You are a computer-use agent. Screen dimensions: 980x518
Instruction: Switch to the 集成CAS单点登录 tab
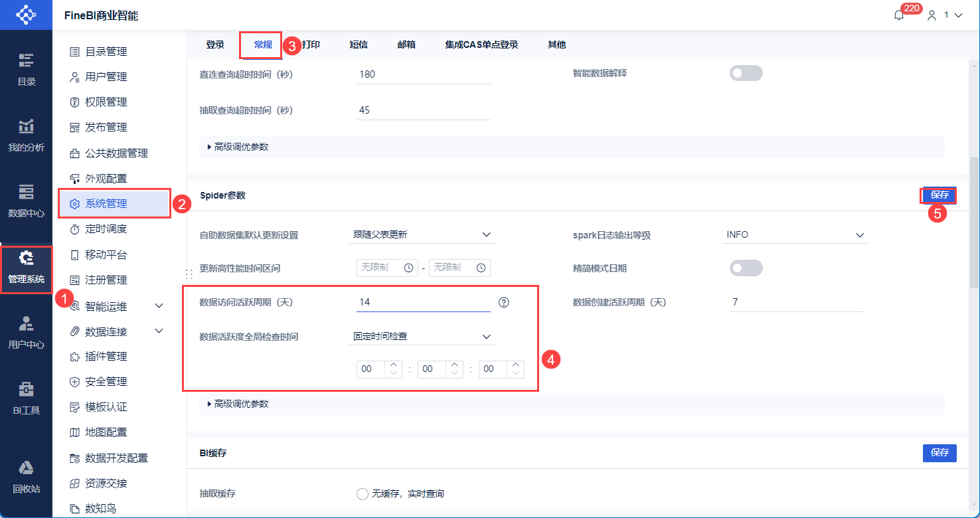pyautogui.click(x=481, y=44)
